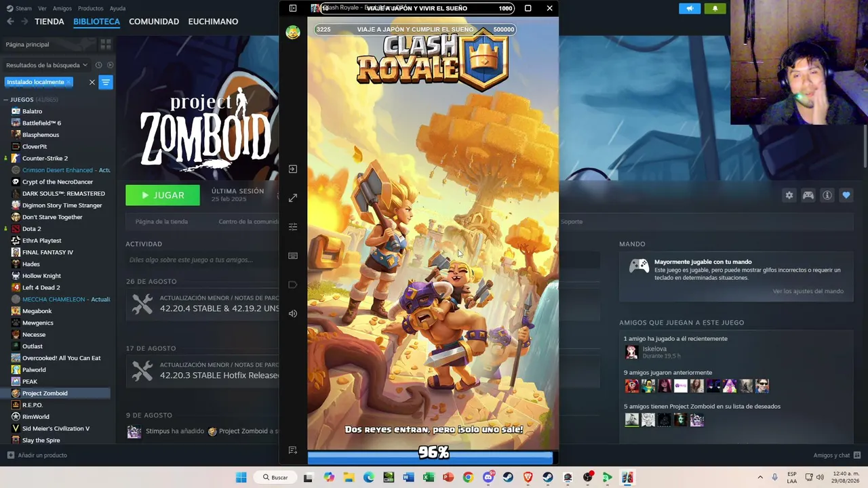Viewport: 868px width, 488px height.
Task: Open the library advanced filter button
Action: coord(106,82)
